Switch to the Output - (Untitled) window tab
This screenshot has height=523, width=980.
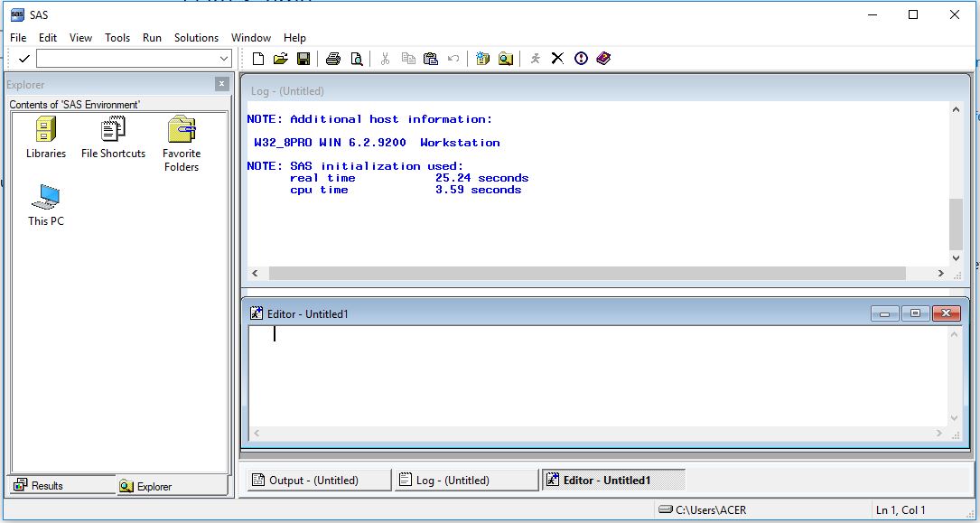317,479
